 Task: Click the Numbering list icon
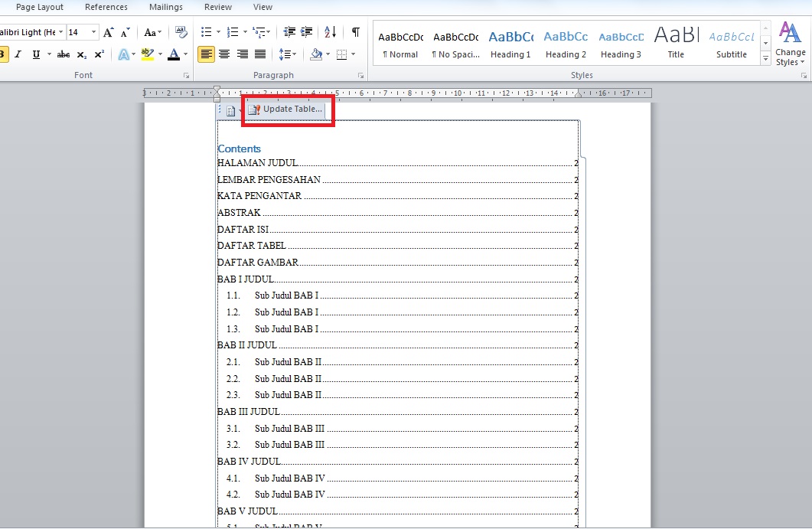click(x=233, y=32)
